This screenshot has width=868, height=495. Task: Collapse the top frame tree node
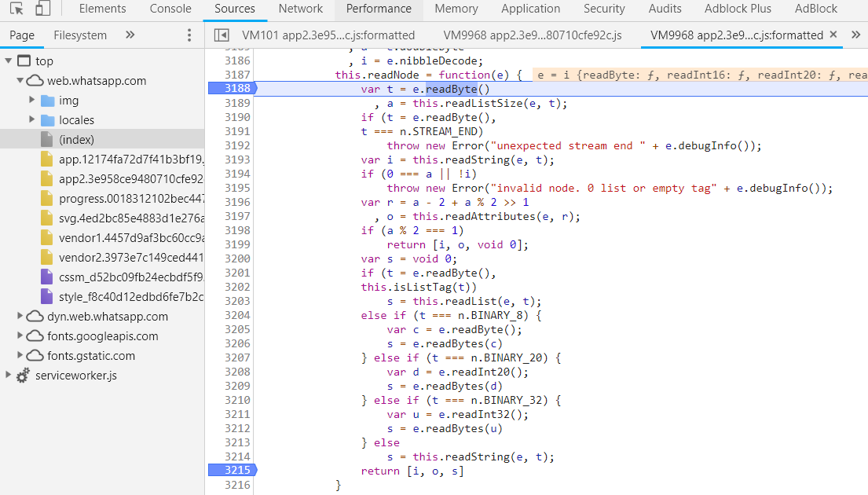[9, 60]
